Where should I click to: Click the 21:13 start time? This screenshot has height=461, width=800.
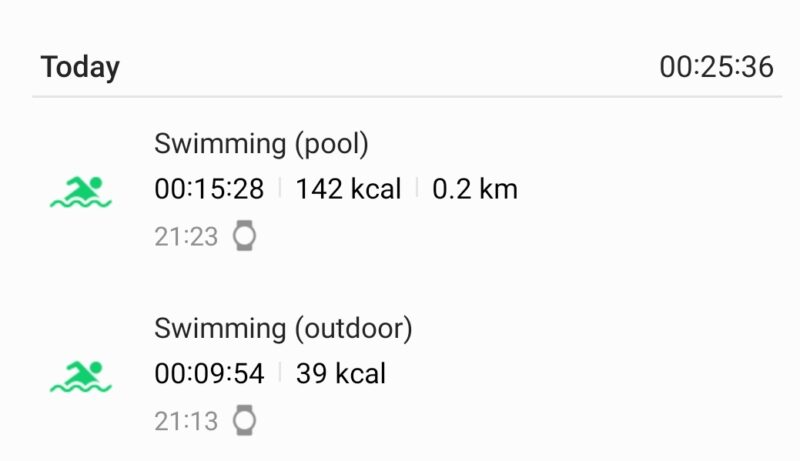[x=186, y=422]
